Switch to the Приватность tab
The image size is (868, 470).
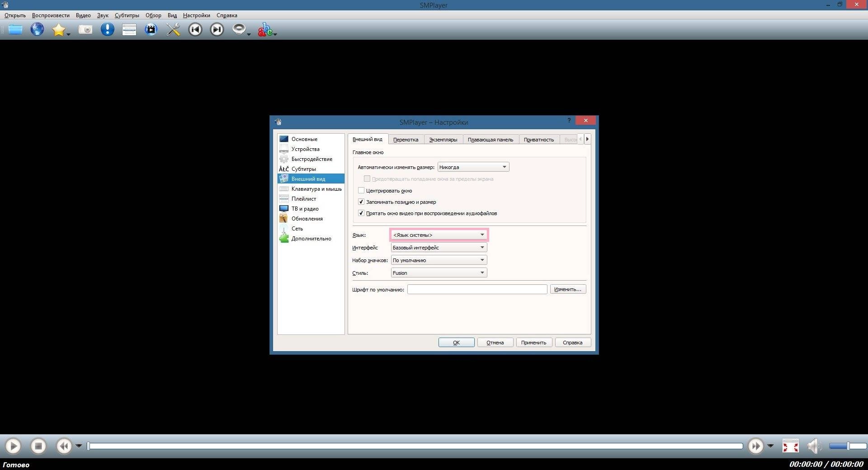539,140
